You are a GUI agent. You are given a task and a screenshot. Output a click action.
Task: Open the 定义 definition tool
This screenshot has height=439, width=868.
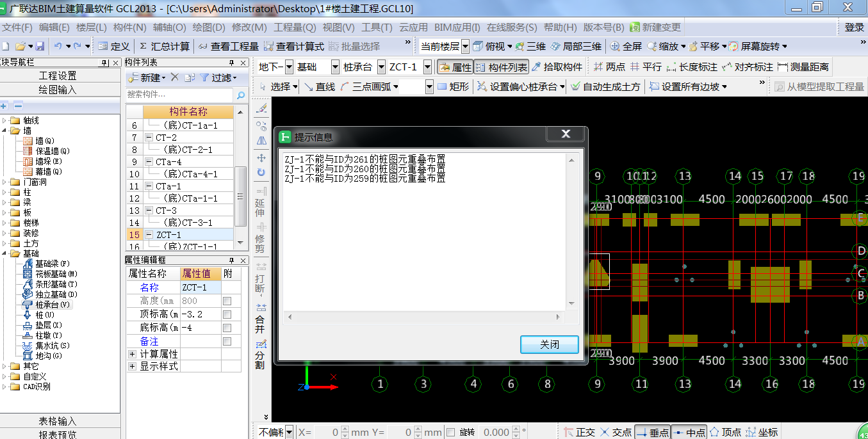click(115, 47)
